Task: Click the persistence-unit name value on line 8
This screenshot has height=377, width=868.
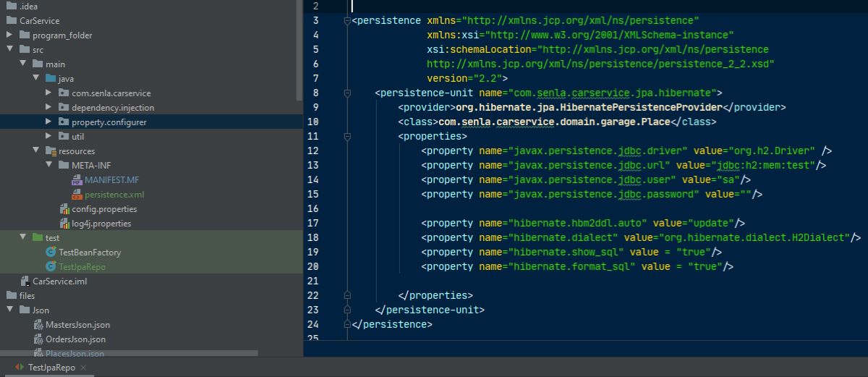Action: tap(613, 93)
